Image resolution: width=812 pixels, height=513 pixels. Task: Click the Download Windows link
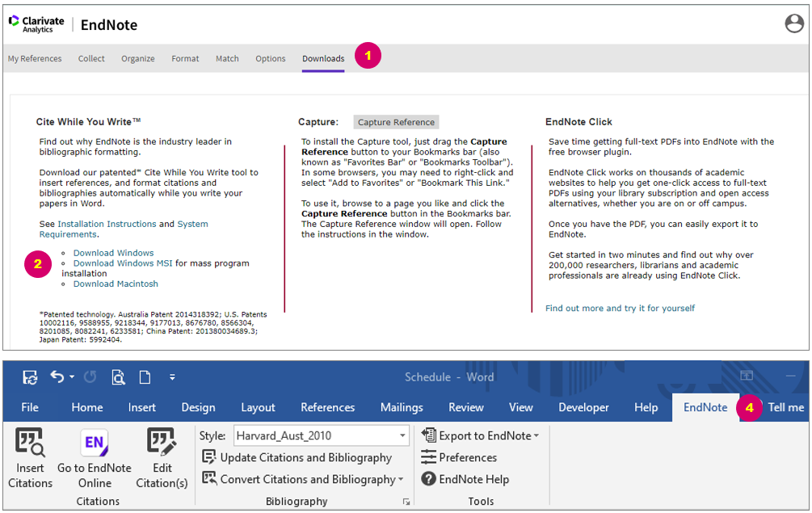click(113, 252)
